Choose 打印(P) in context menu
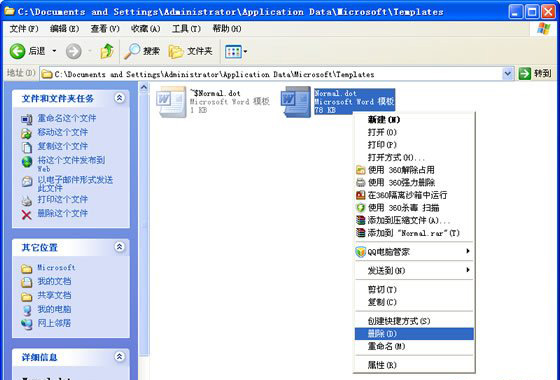Viewport: 560px width, 380px height. coord(414,145)
